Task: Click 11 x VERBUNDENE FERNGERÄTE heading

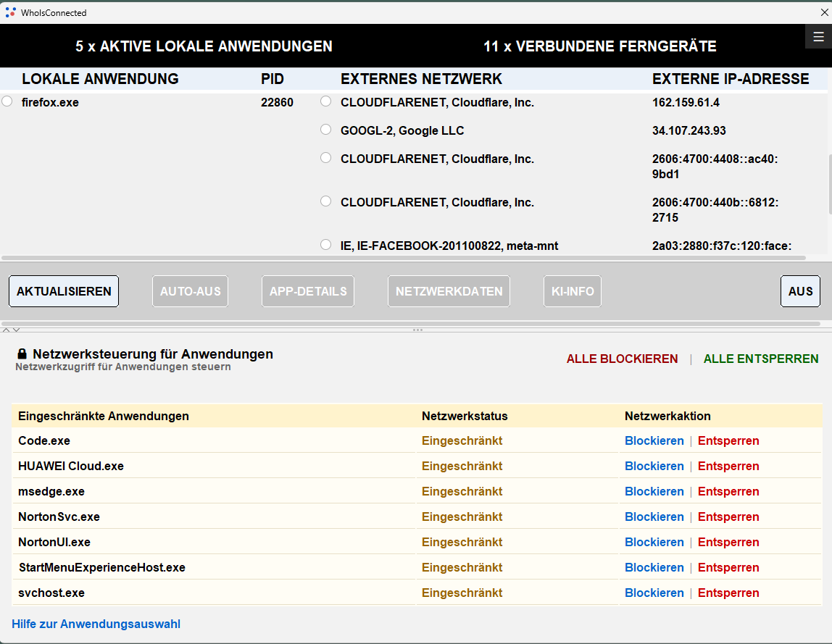Action: 599,46
